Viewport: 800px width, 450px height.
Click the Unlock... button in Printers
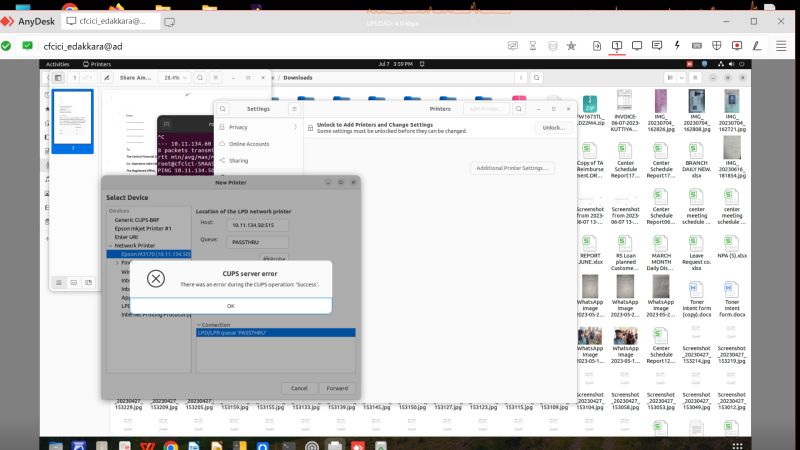554,128
